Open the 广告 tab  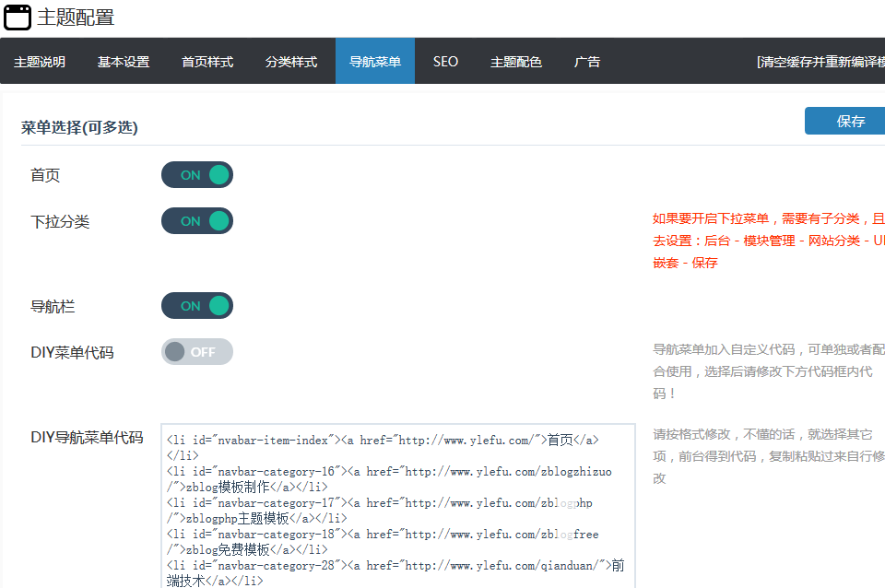click(587, 62)
